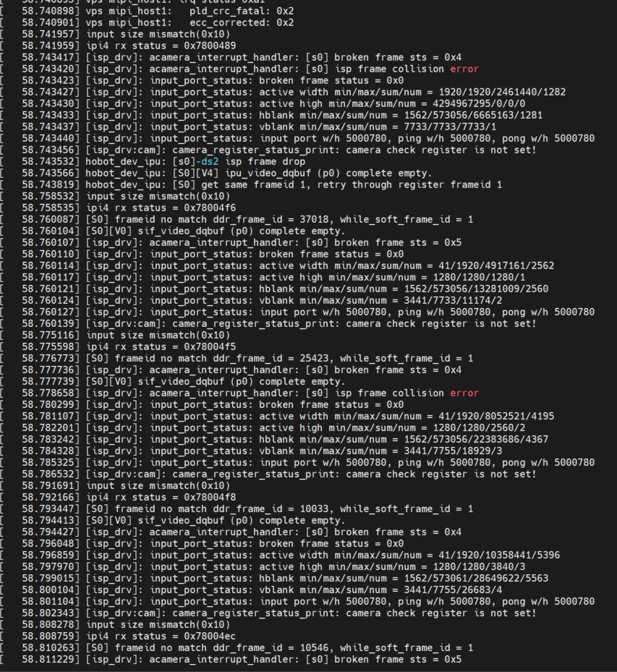Click the red "error" word at timestamp 58.743420

point(464,69)
